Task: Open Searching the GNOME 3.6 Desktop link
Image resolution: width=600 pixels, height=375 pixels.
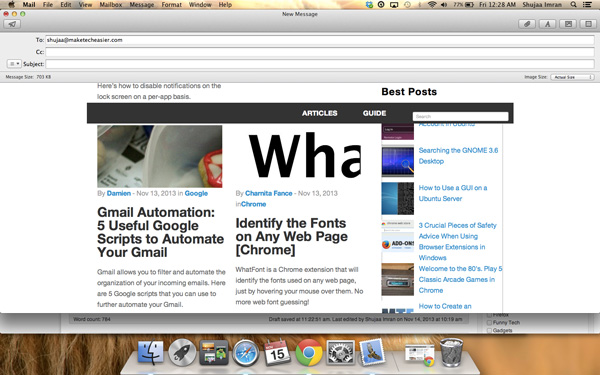Action: coord(458,156)
